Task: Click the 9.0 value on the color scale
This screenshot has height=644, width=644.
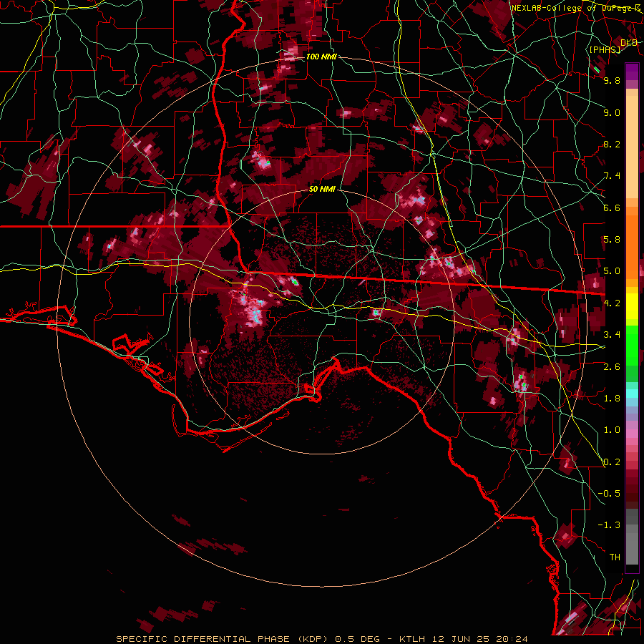Action: (612, 112)
